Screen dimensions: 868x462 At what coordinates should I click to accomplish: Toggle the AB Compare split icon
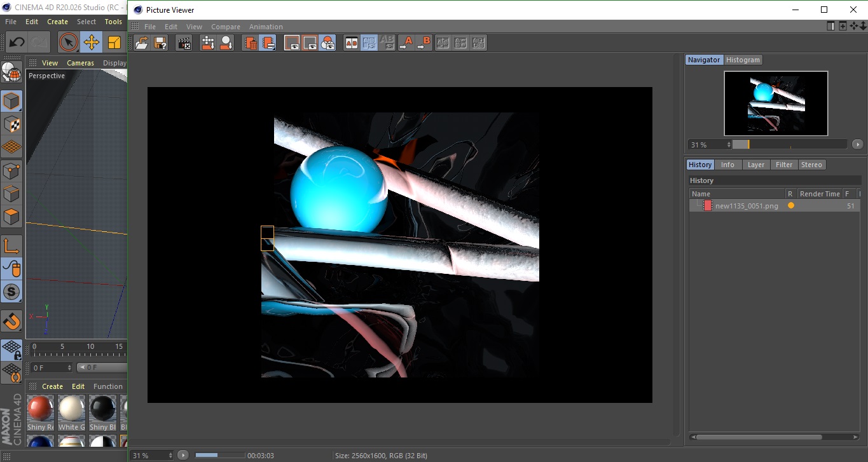[352, 43]
